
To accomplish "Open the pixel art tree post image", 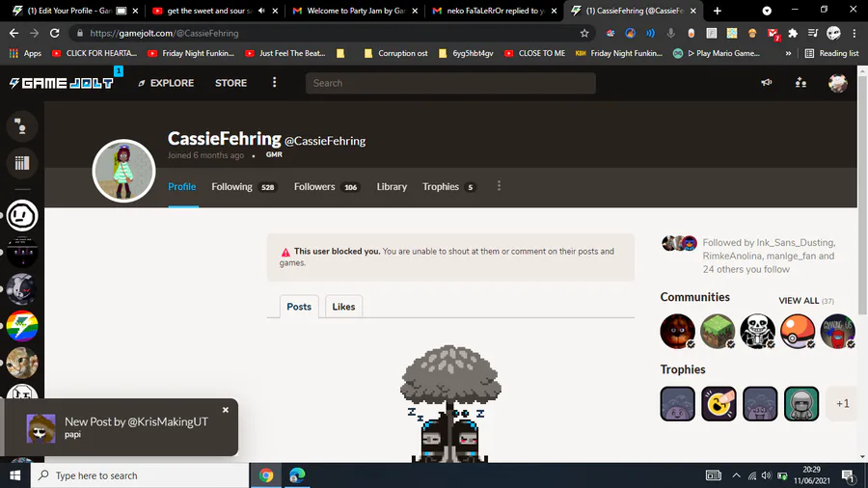I will pos(450,403).
